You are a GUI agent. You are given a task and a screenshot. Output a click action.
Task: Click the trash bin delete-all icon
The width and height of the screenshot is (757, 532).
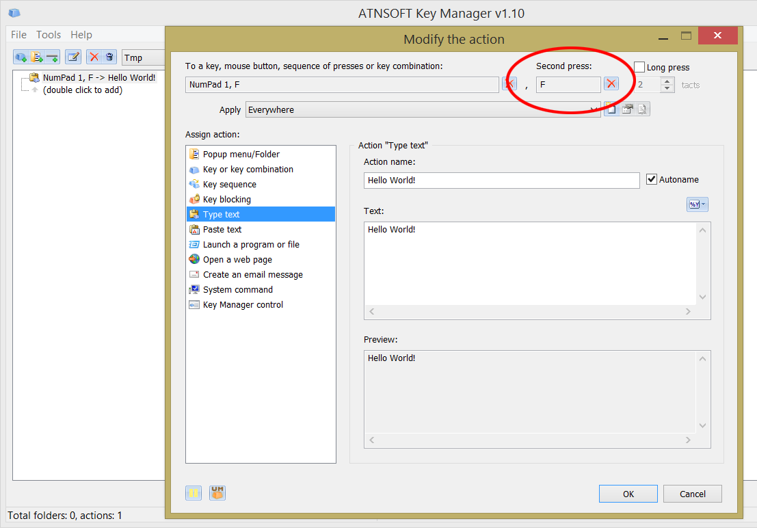tap(109, 57)
